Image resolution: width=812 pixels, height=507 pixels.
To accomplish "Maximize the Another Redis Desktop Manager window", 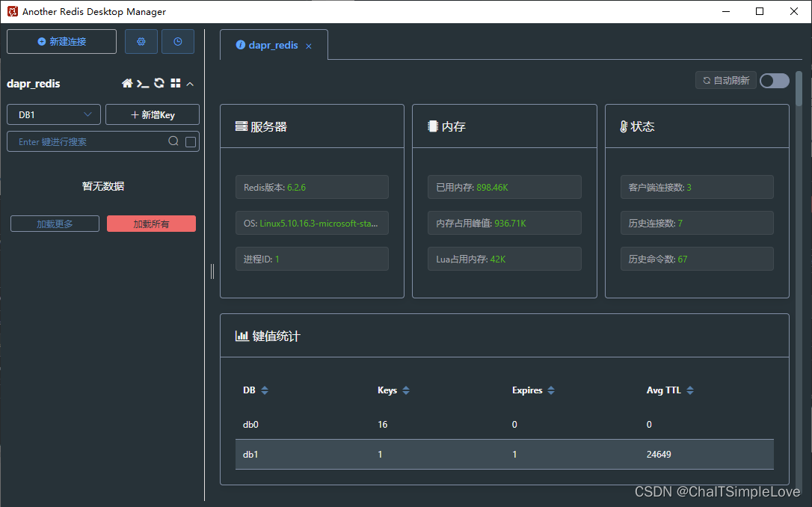I will pos(760,11).
